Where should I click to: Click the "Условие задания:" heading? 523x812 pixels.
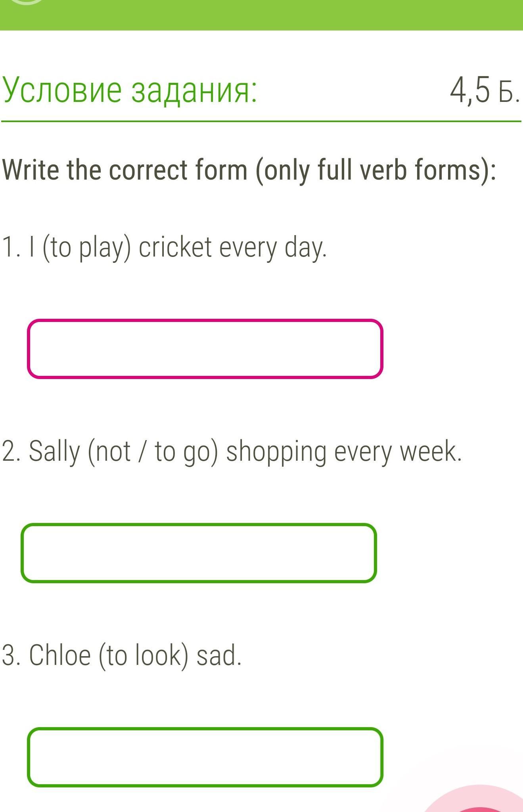[x=130, y=90]
